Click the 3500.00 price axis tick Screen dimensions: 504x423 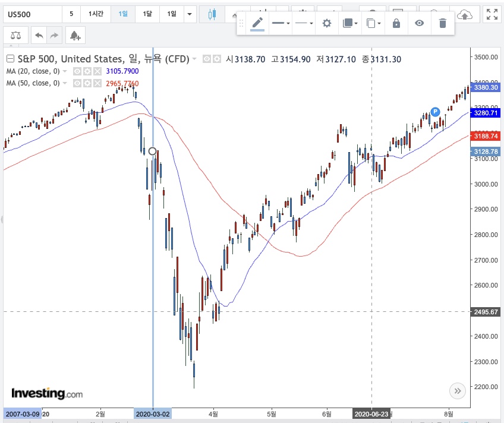pos(486,57)
